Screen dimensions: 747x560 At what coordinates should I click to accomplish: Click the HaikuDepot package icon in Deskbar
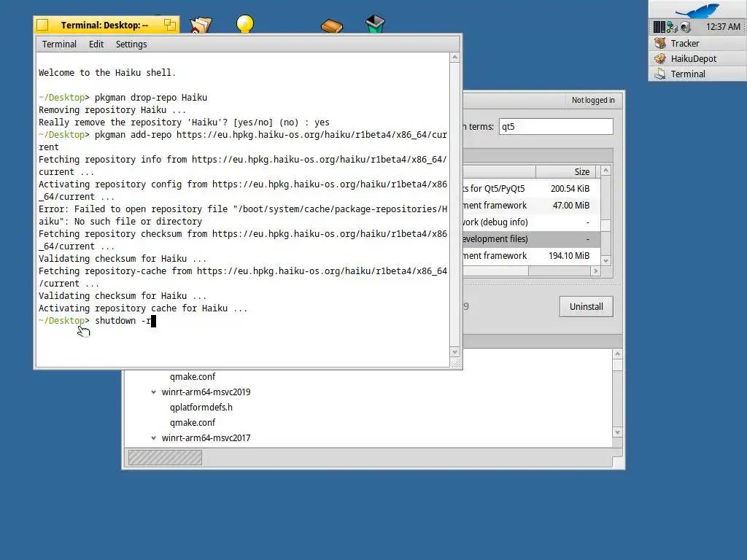pyautogui.click(x=659, y=58)
